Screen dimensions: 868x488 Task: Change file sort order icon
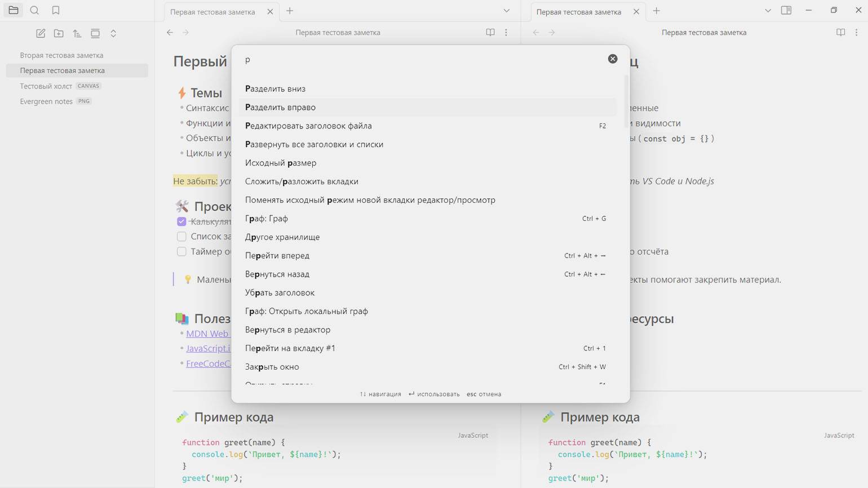pyautogui.click(x=77, y=33)
